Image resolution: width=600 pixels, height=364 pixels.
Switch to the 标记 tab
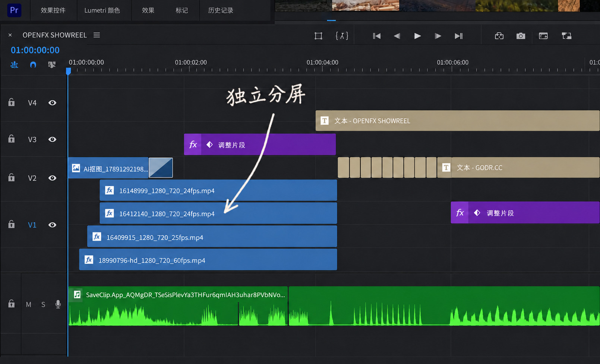point(182,10)
